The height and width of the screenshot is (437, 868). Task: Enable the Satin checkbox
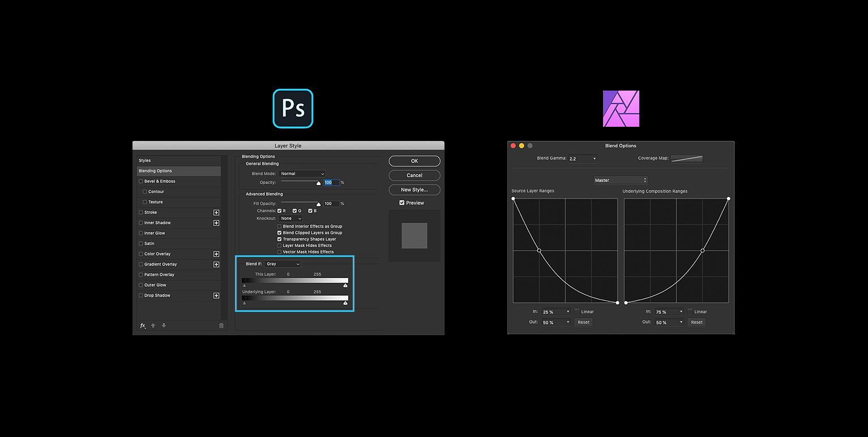(x=141, y=243)
